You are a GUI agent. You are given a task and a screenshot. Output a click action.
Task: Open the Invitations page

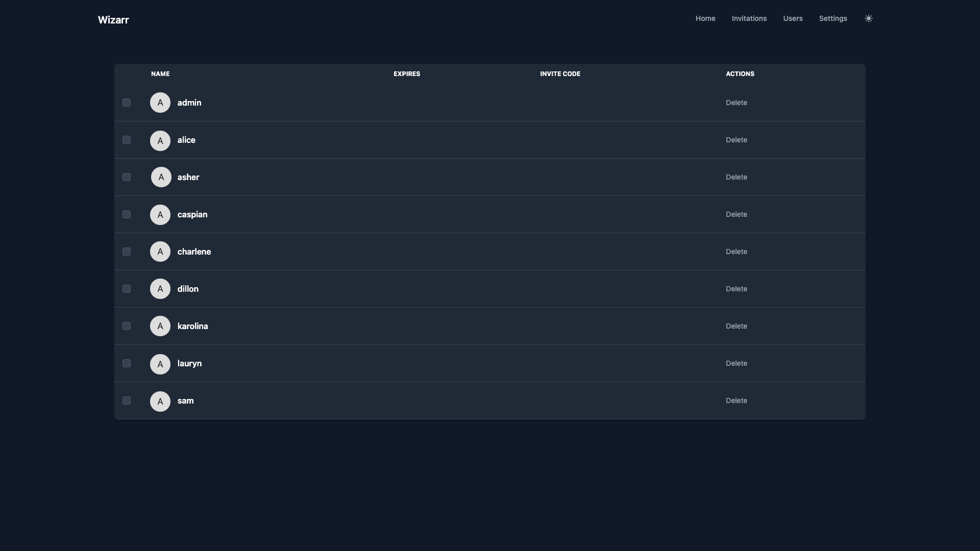point(749,18)
